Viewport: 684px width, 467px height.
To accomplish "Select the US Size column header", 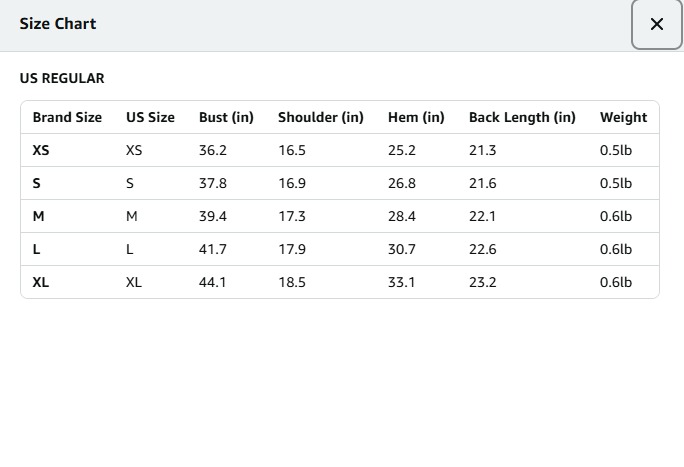I will click(x=150, y=117).
